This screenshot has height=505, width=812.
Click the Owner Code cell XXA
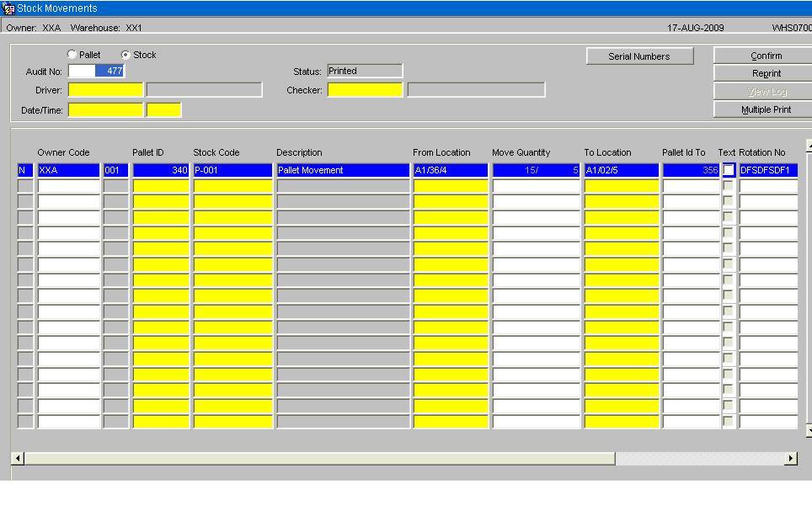(x=68, y=170)
